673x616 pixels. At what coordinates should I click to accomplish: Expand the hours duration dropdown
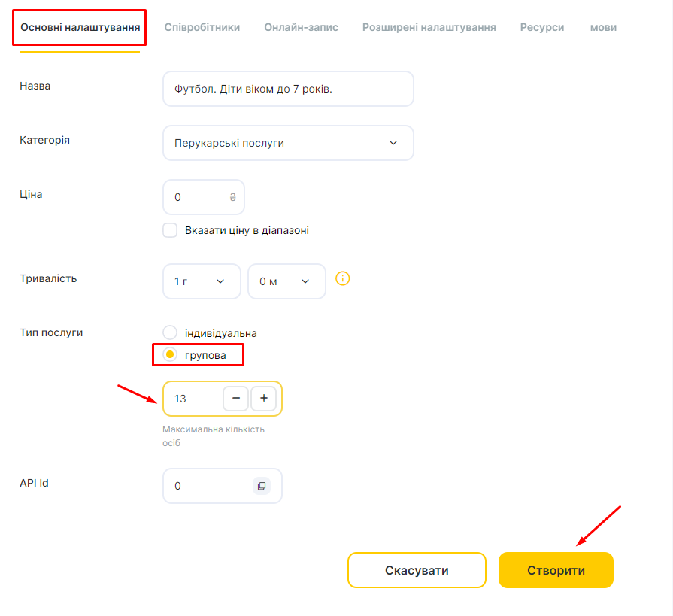click(202, 281)
